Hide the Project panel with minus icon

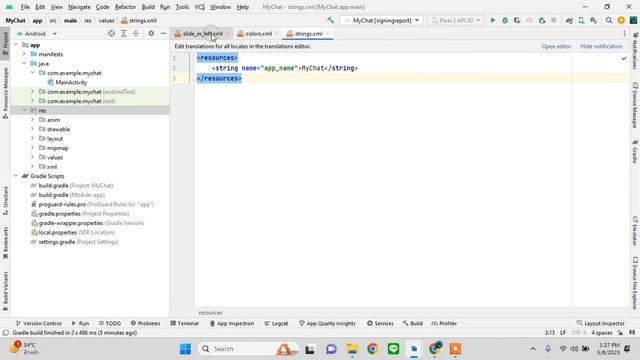(x=163, y=33)
